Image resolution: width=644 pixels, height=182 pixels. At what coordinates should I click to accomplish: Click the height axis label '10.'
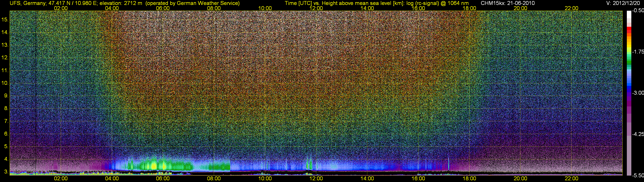pyautogui.click(x=5, y=83)
